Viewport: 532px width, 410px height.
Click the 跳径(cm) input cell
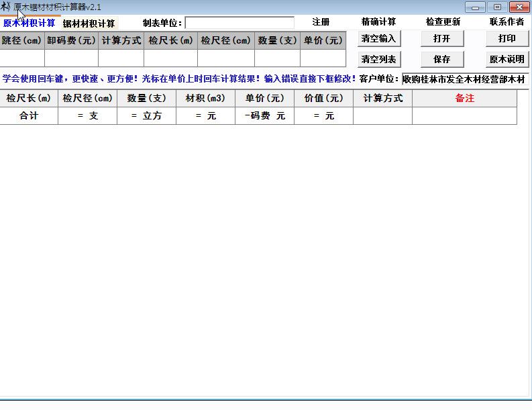(22, 58)
